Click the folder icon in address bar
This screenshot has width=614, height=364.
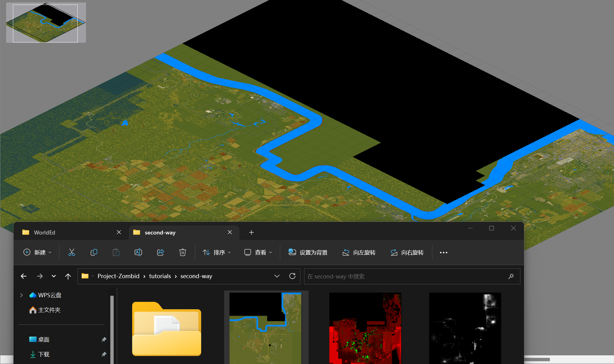click(x=85, y=276)
